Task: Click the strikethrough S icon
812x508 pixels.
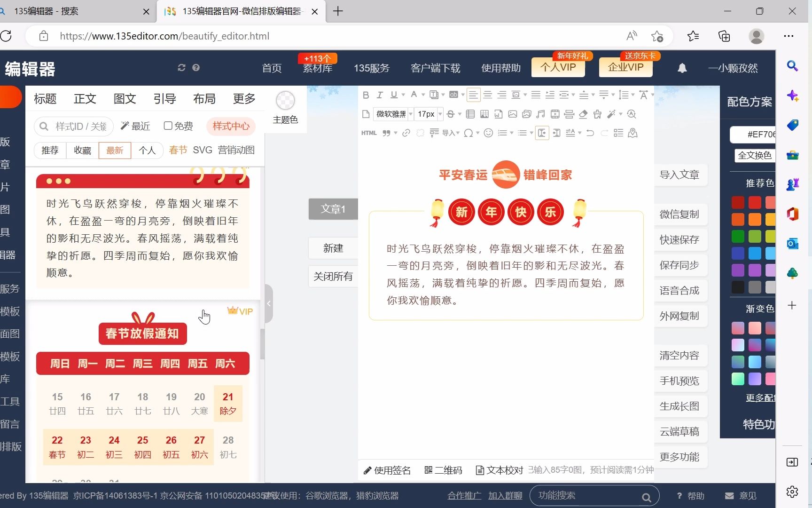Action: point(451,114)
